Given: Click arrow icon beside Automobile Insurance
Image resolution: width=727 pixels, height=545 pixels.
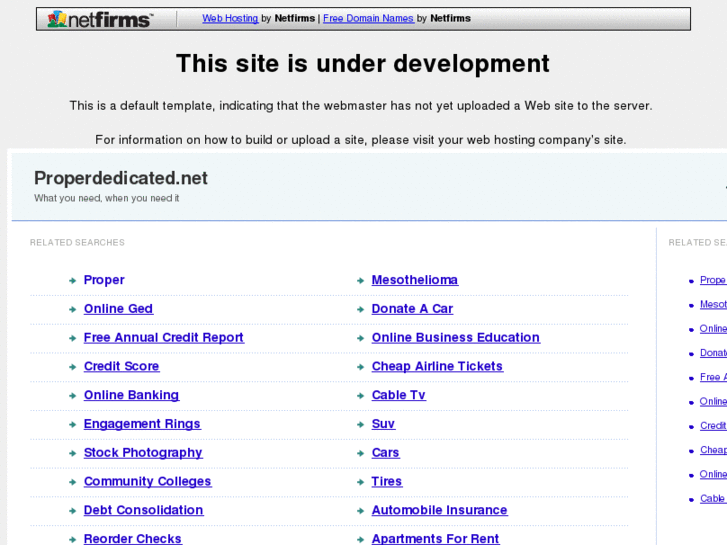Looking at the screenshot, I should 360,511.
